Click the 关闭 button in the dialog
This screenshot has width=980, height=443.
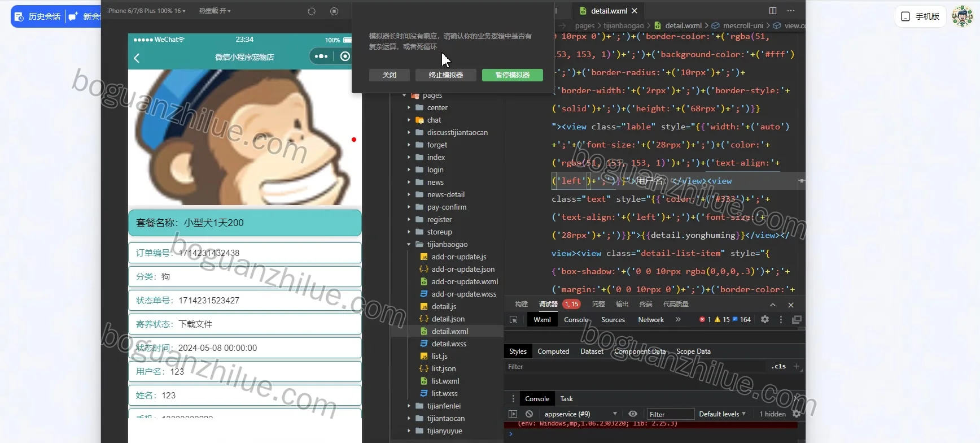click(x=390, y=75)
